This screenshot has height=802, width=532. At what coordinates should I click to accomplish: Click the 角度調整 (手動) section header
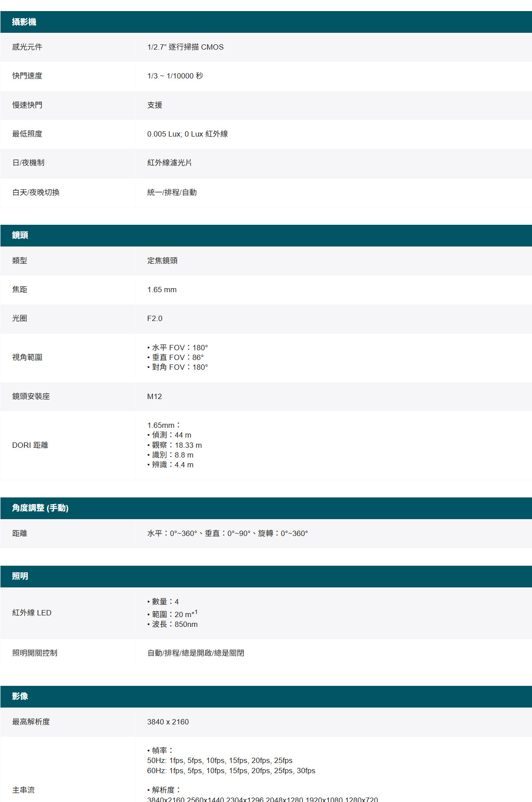tap(266, 508)
